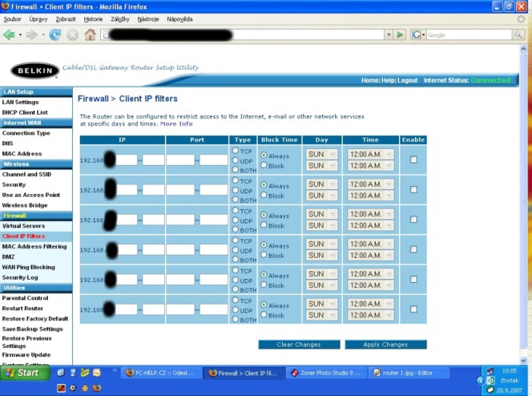Click the green Go arrow by address bar
Viewport: 532px width, 396px height.
[x=399, y=35]
